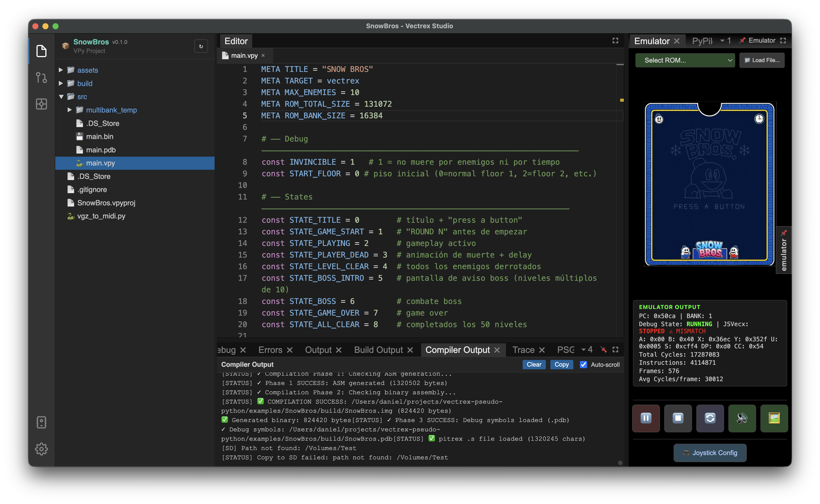Image resolution: width=820 pixels, height=504 pixels.
Task: Switch to the PSG tab
Action: point(566,350)
